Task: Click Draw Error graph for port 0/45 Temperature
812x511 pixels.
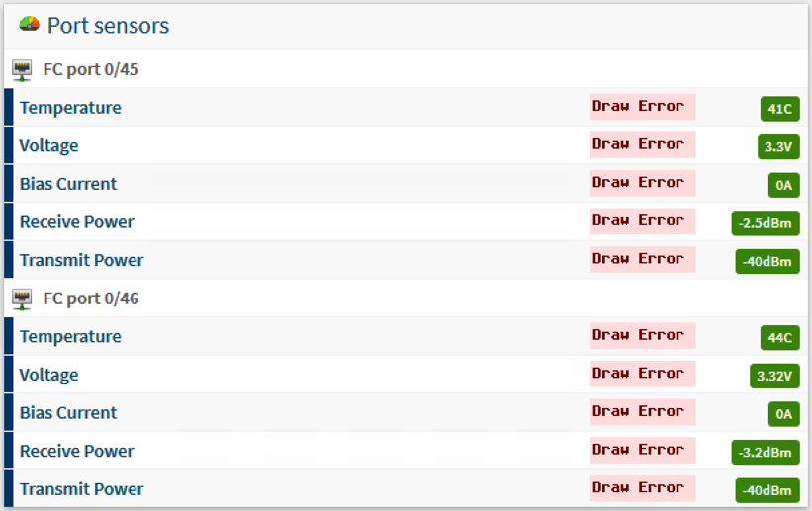Action: (x=643, y=107)
